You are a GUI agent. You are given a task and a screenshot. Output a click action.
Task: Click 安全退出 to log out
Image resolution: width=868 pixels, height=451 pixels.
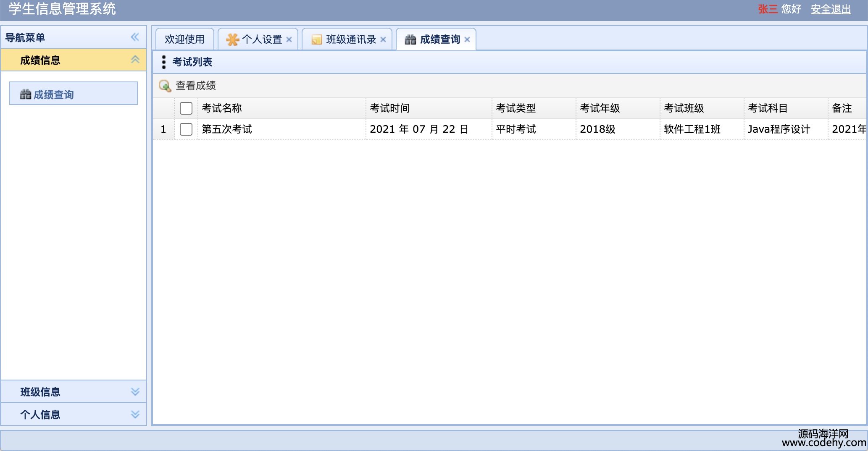pyautogui.click(x=831, y=9)
